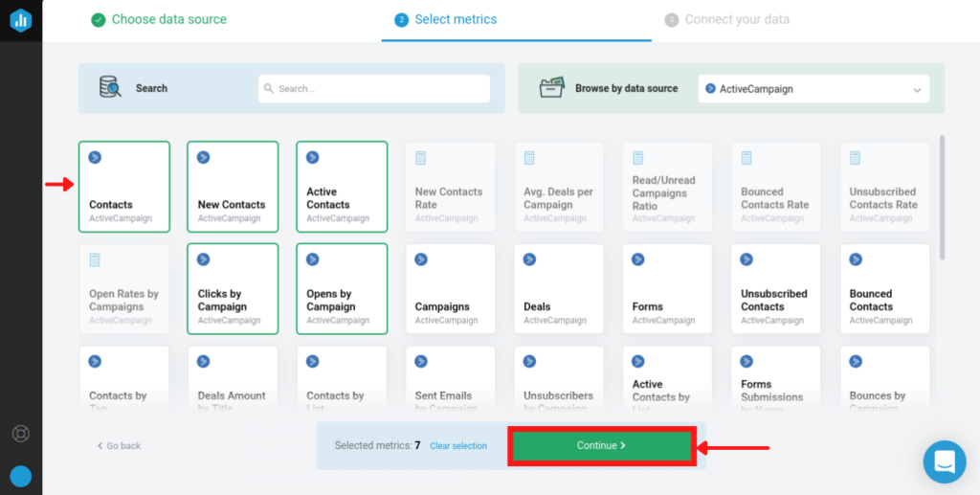The image size is (980, 495).
Task: Click the ActiveCampaign icon on the Campaigns card
Action: click(421, 259)
